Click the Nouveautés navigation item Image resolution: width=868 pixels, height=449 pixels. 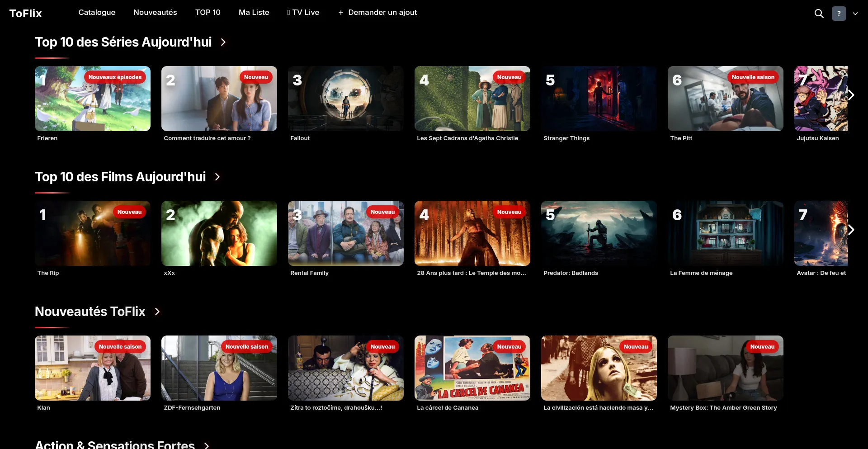pyautogui.click(x=155, y=12)
